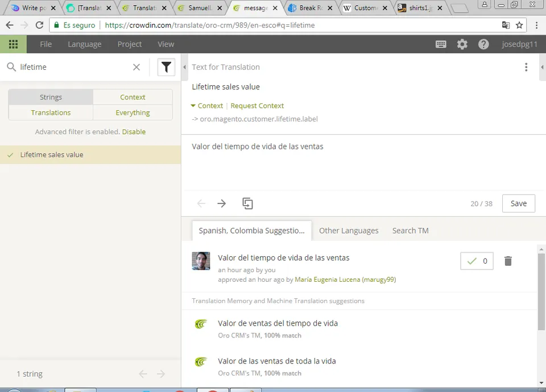This screenshot has width=546, height=392.
Task: Reload the browser page
Action: click(x=39, y=25)
